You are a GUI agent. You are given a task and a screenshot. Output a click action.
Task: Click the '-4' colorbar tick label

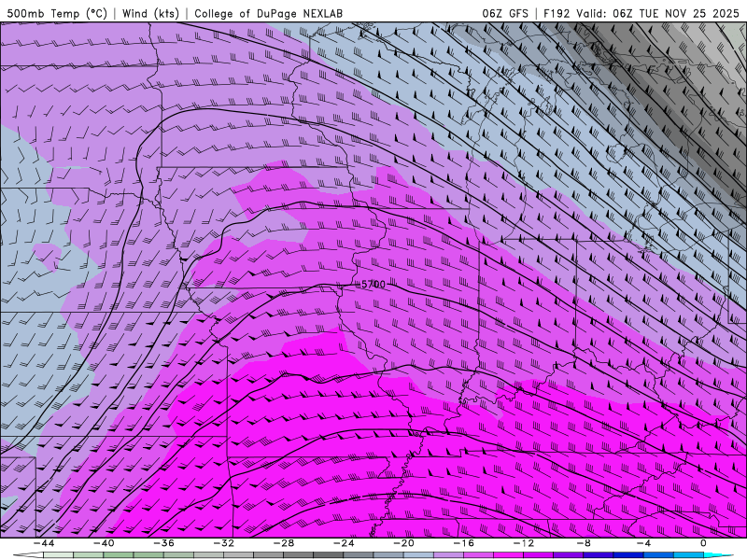pyautogui.click(x=644, y=543)
